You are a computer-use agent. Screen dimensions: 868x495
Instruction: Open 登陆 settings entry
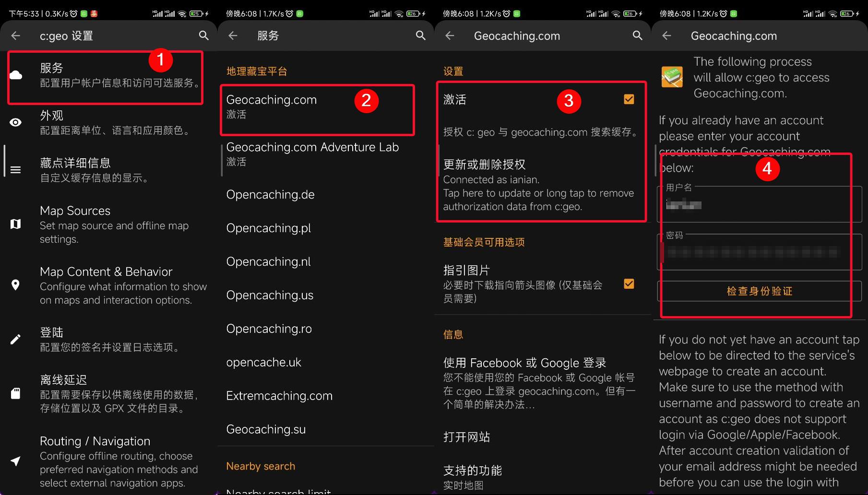pos(108,339)
